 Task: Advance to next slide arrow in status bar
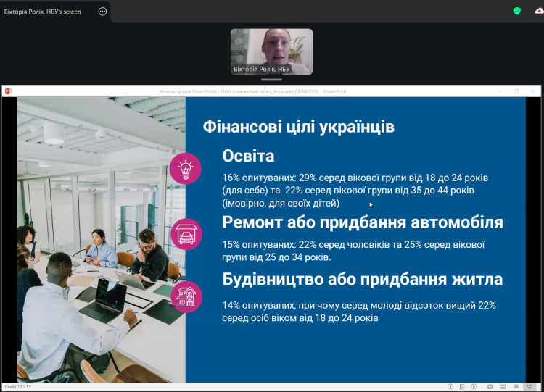point(474,386)
